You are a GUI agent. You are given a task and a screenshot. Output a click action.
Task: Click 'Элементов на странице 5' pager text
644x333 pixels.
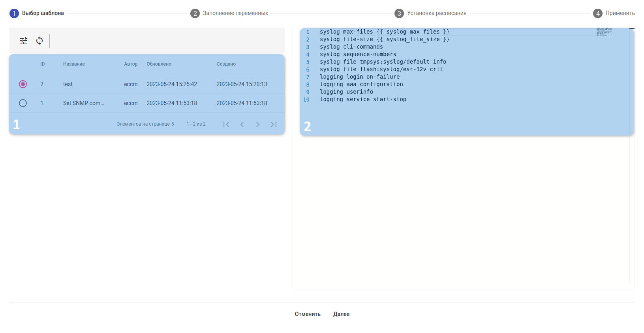(x=145, y=124)
